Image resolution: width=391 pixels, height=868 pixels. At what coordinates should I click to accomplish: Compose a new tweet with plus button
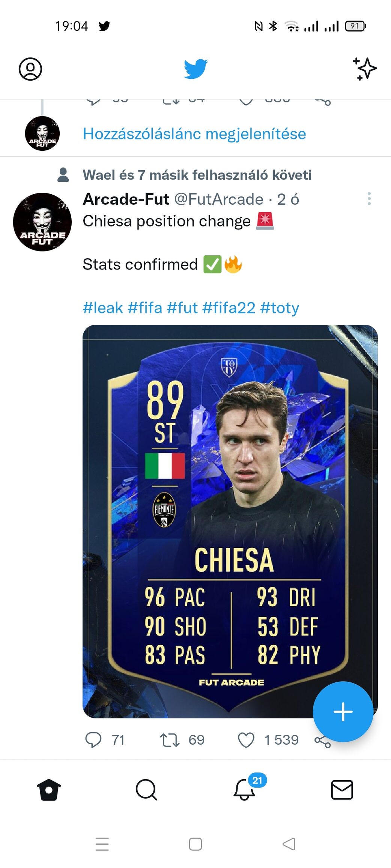coord(343,711)
